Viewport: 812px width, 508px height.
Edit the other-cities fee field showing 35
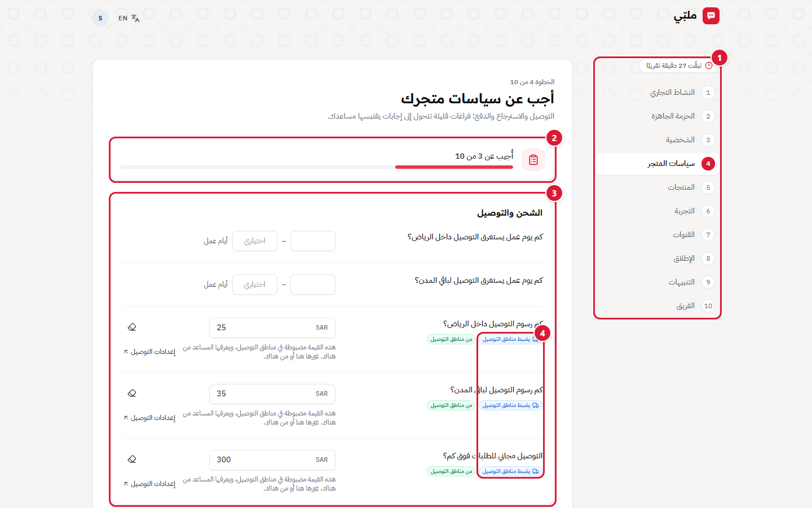click(x=272, y=393)
